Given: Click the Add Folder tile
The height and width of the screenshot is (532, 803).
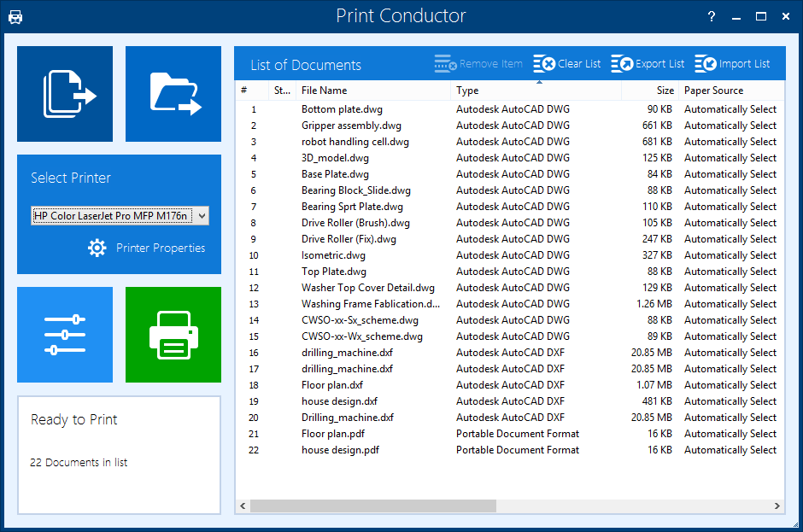Looking at the screenshot, I should coord(173,94).
